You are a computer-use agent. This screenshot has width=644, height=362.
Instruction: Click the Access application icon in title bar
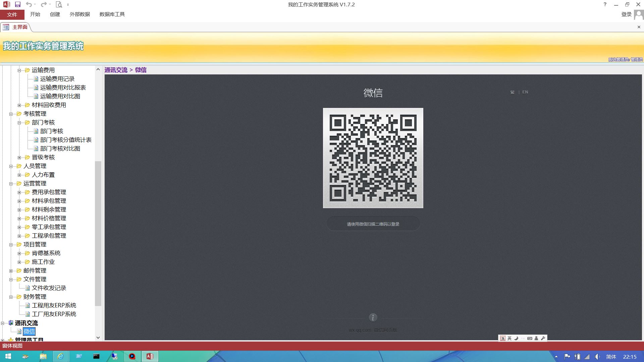[7, 4]
